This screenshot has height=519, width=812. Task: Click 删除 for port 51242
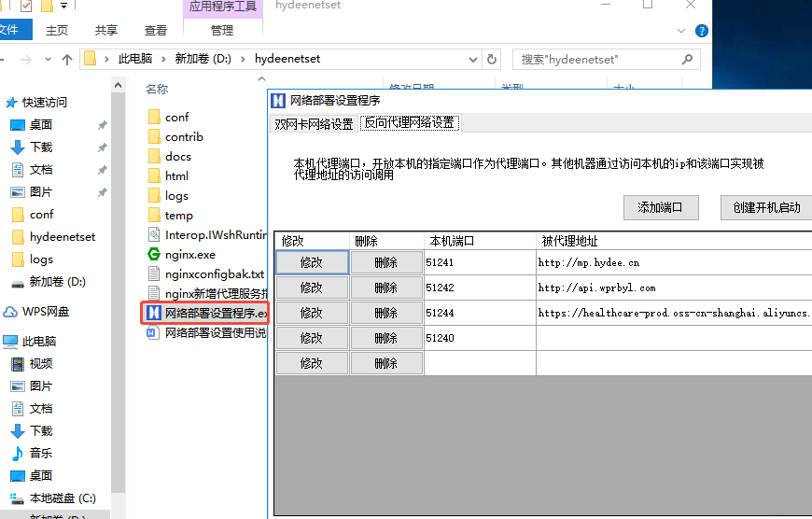(386, 288)
